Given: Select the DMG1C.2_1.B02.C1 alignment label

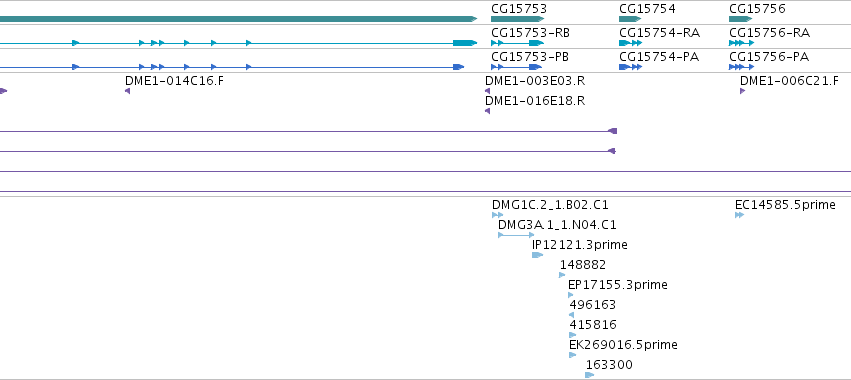Looking at the screenshot, I should coord(550,205).
